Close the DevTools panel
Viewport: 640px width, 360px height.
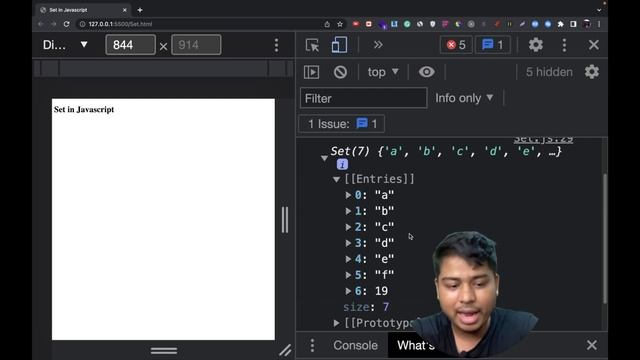[593, 45]
